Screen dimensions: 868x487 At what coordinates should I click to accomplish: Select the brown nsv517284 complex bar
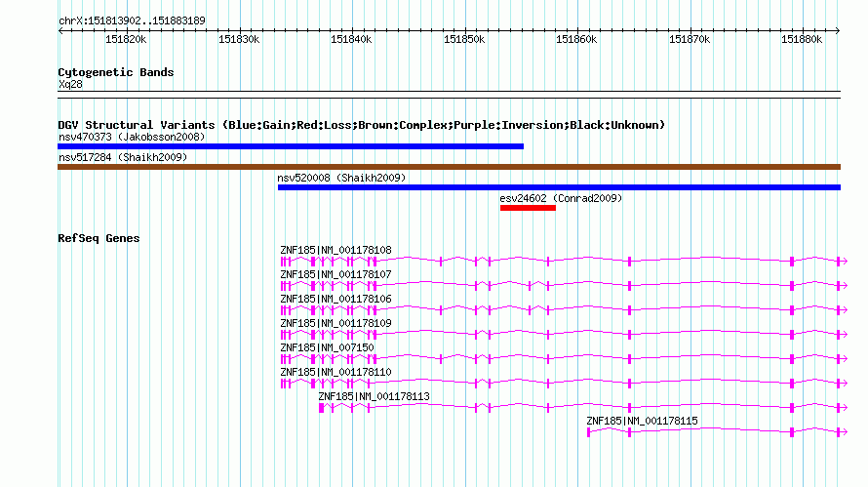449,167
